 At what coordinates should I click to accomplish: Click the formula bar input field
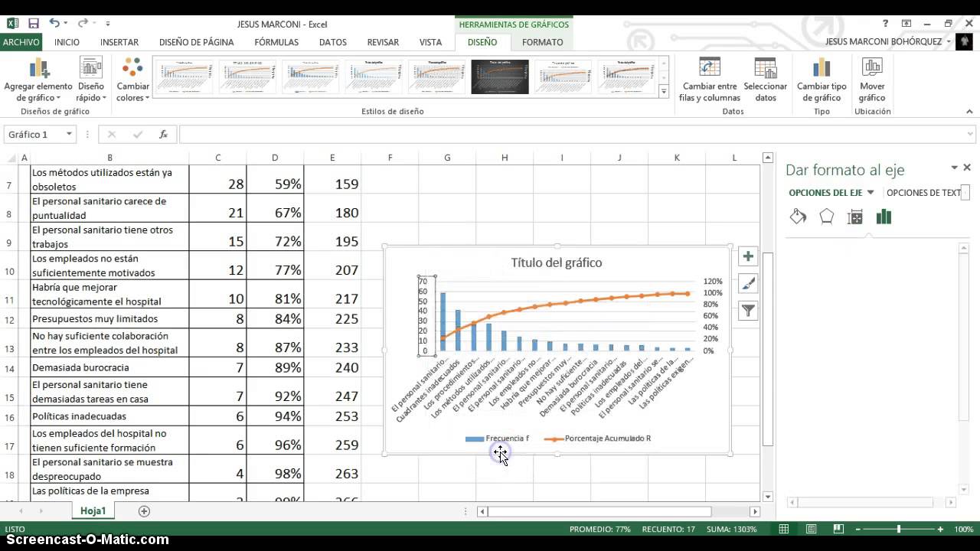[577, 134]
